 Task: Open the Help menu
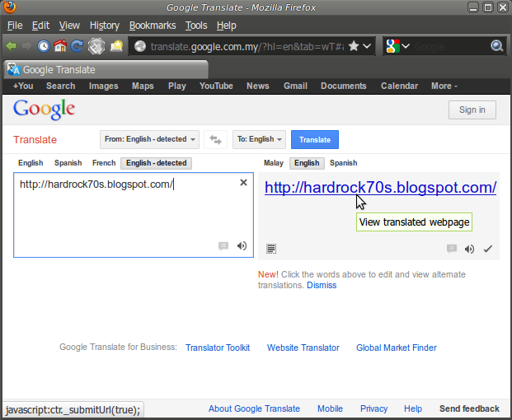coord(226,26)
